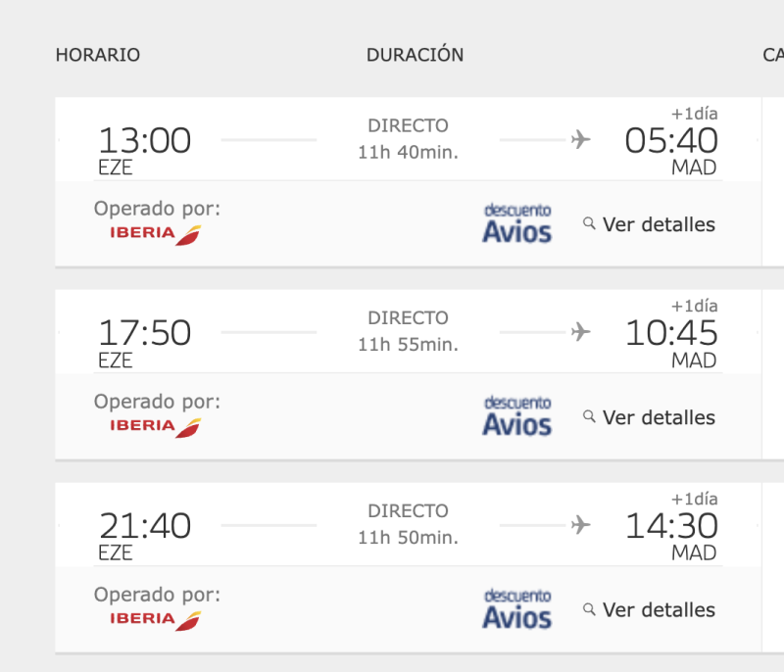
Task: Click the airplane icon on the 17:50 flight
Action: [581, 333]
